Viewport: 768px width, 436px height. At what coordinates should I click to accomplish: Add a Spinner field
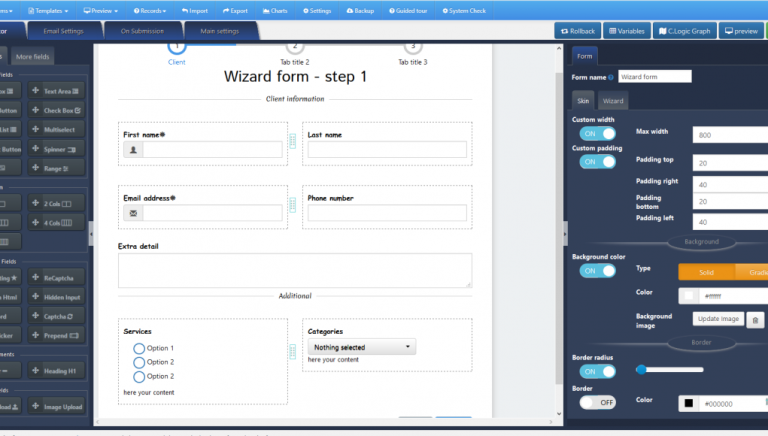[x=56, y=149]
